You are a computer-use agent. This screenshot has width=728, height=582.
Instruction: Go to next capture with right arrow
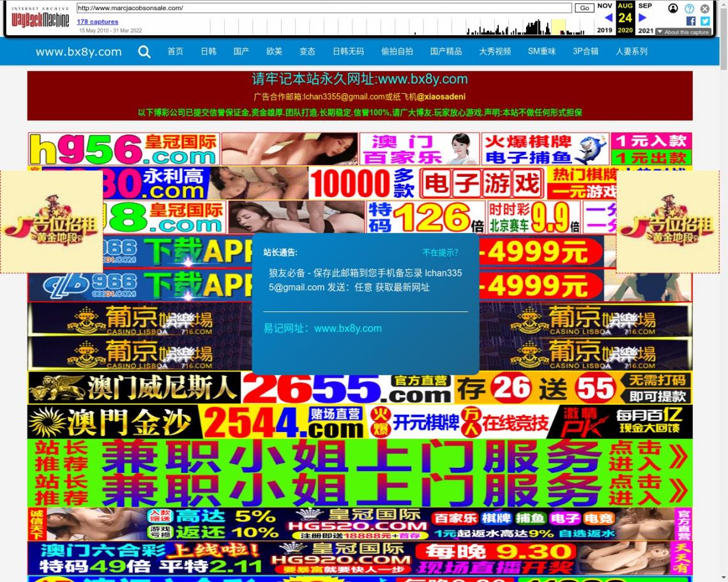[x=642, y=18]
